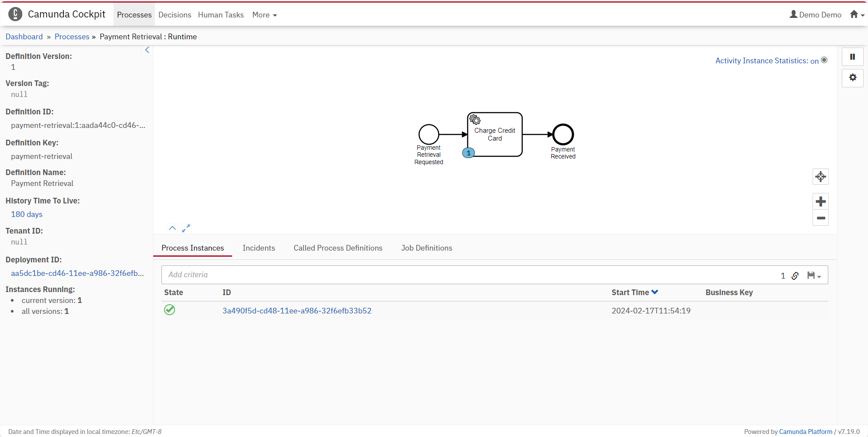The height and width of the screenshot is (437, 868).
Task: Click the Add criteria search field
Action: [471, 275]
